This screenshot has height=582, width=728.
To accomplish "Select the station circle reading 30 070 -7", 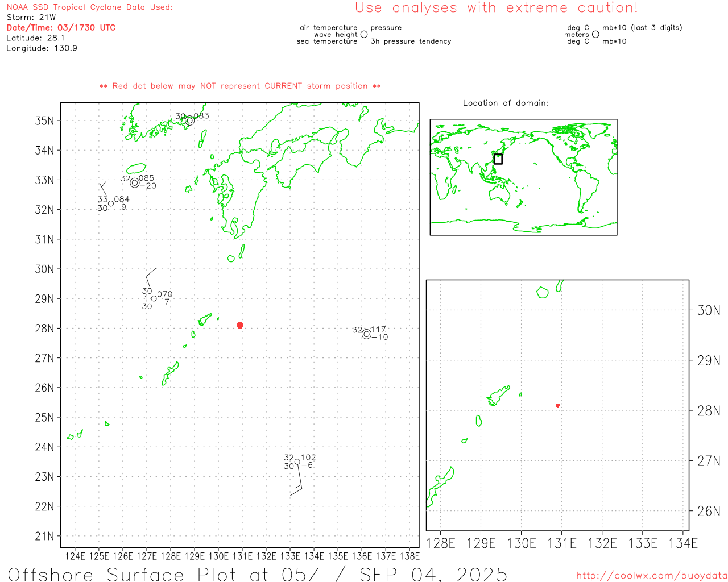I will tap(154, 298).
